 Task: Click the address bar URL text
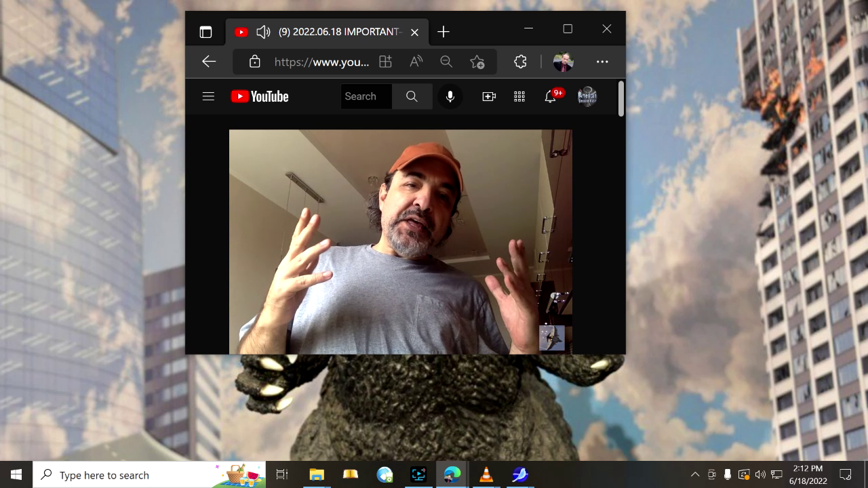point(321,62)
